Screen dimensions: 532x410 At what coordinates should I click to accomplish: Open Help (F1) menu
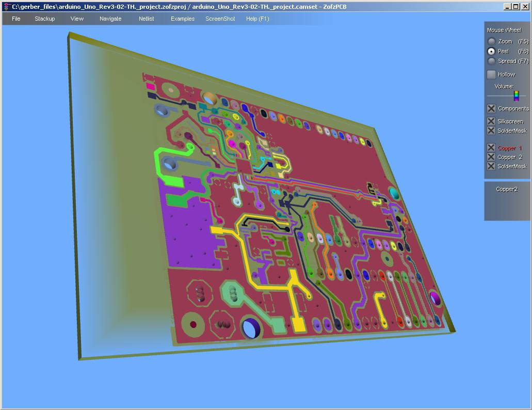257,19
